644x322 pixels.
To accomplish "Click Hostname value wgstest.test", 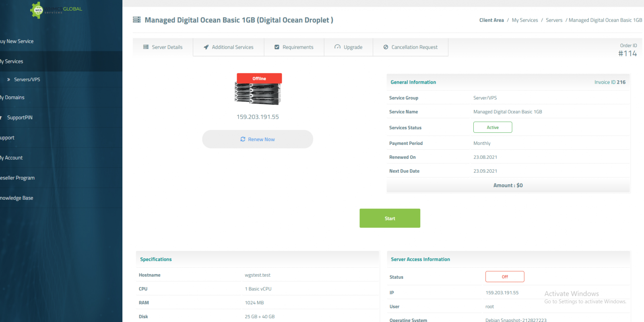I will [x=258, y=275].
